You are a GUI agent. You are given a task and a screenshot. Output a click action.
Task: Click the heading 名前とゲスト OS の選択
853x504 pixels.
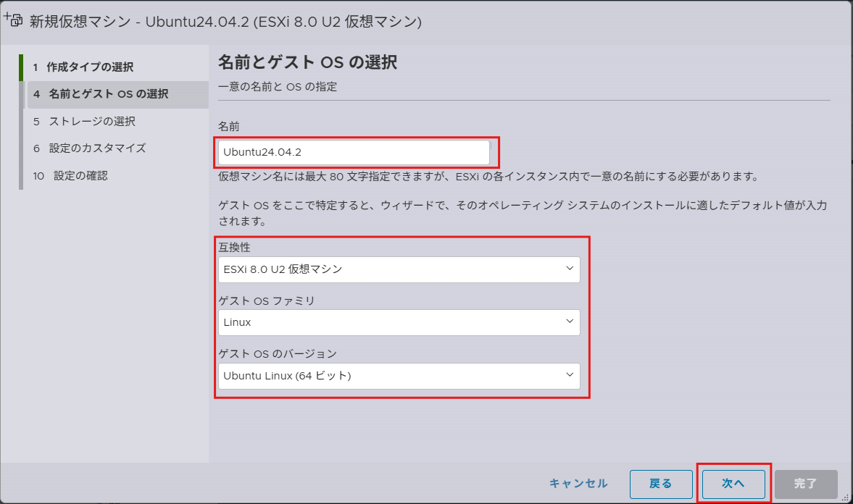click(x=307, y=62)
